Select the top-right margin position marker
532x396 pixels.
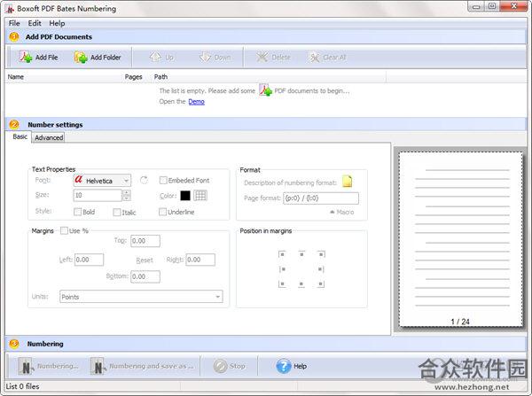321,254
